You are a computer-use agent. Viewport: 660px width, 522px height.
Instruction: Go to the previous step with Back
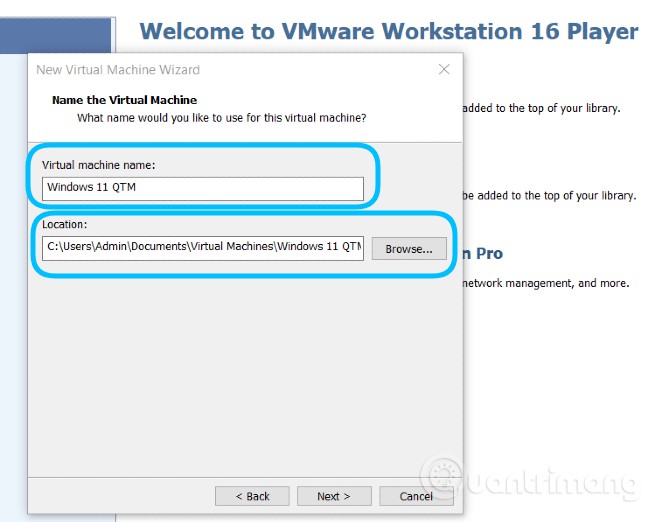coord(252,496)
